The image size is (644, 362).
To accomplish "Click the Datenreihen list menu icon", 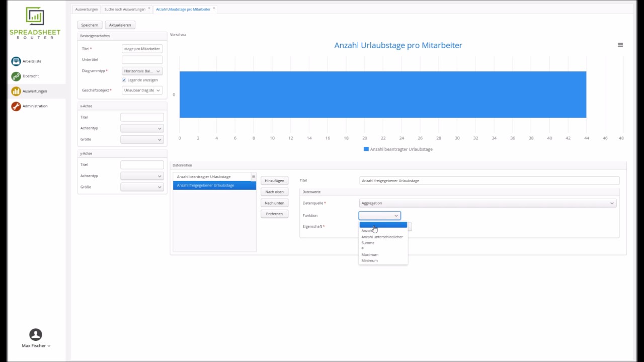I will (254, 177).
